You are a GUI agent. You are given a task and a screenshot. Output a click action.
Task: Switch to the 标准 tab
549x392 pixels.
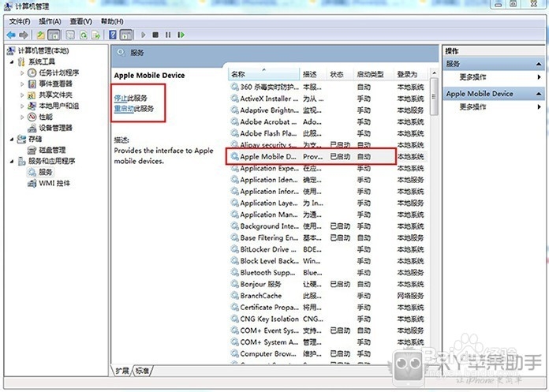142,371
